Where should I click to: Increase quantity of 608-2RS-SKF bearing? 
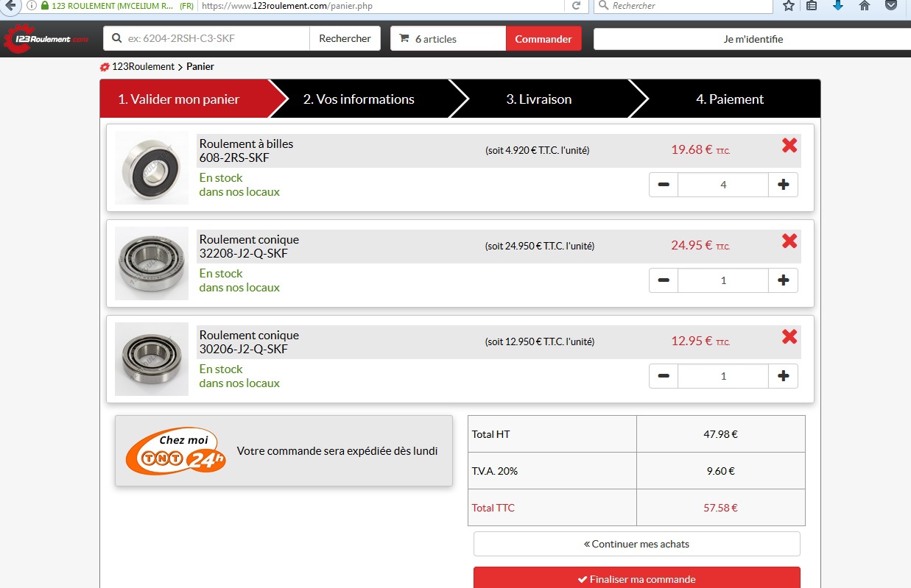tap(783, 185)
